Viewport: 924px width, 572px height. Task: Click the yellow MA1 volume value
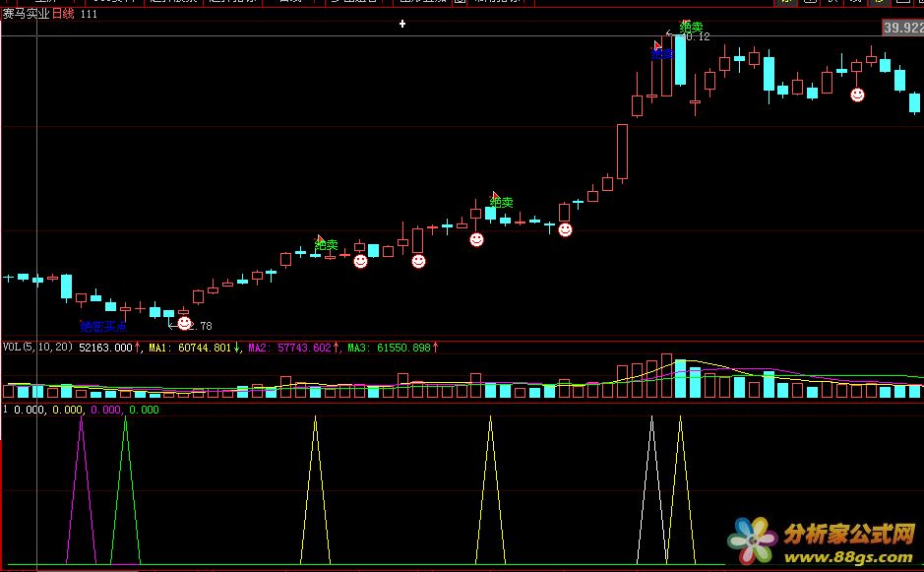(194, 348)
